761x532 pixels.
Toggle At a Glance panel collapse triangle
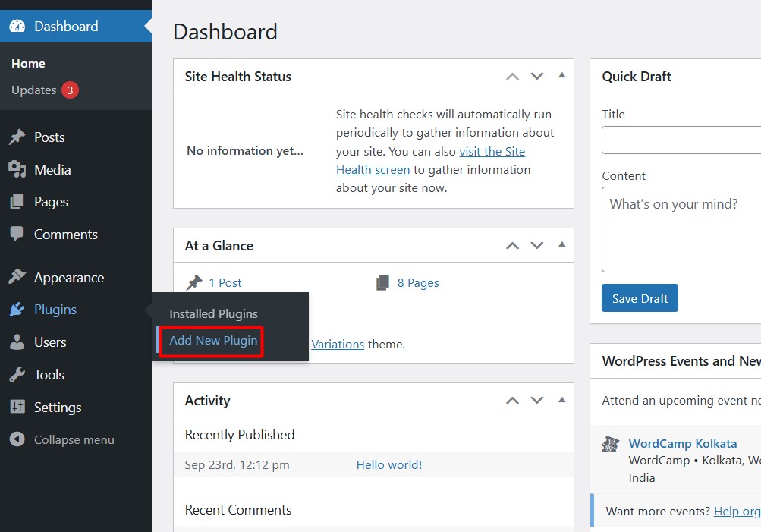(562, 244)
